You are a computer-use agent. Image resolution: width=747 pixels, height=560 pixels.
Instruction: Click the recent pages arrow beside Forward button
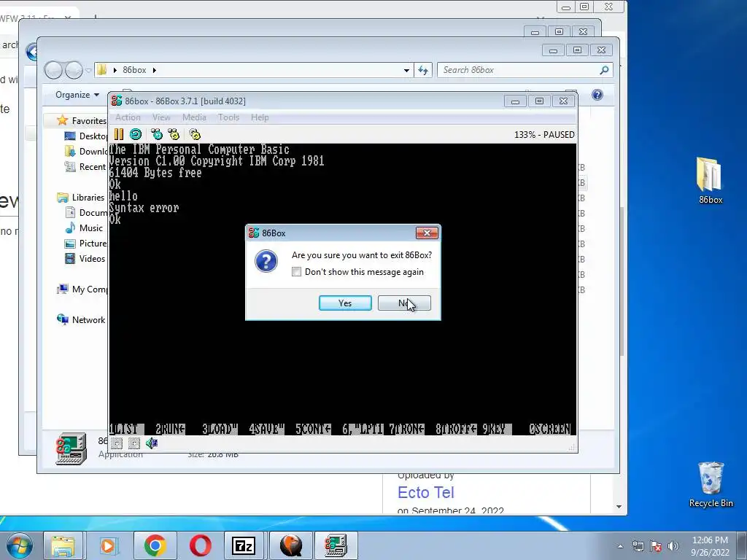pyautogui.click(x=88, y=71)
